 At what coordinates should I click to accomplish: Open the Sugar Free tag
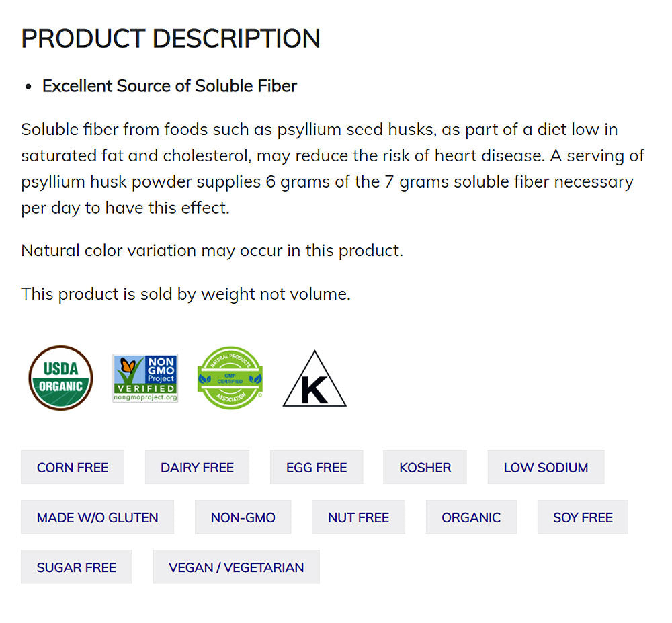(77, 567)
